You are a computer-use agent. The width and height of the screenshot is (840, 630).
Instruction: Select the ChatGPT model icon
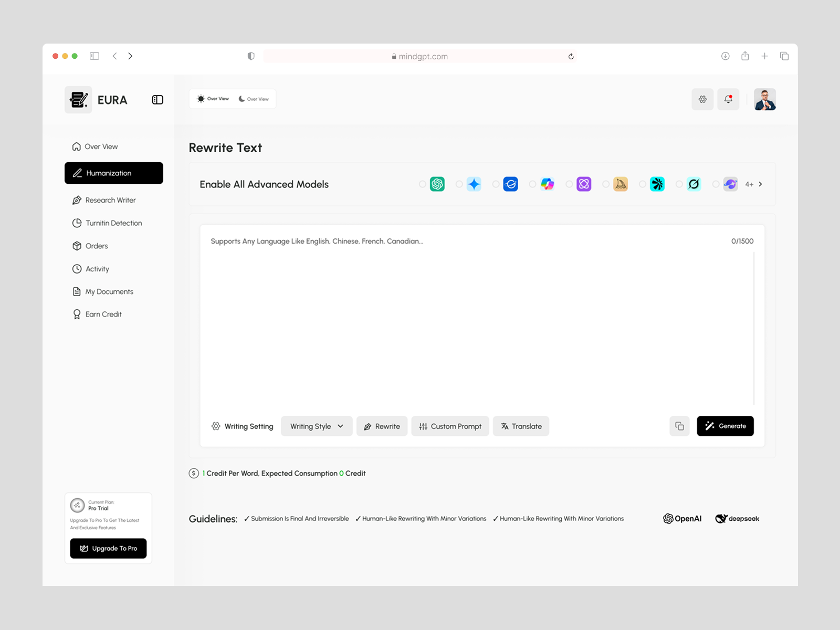437,184
